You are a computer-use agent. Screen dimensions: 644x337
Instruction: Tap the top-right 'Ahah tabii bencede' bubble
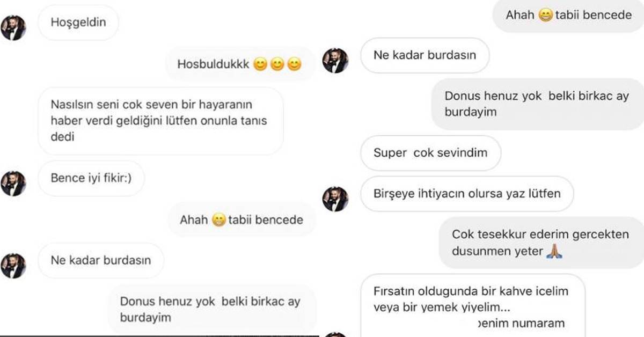[x=568, y=15]
